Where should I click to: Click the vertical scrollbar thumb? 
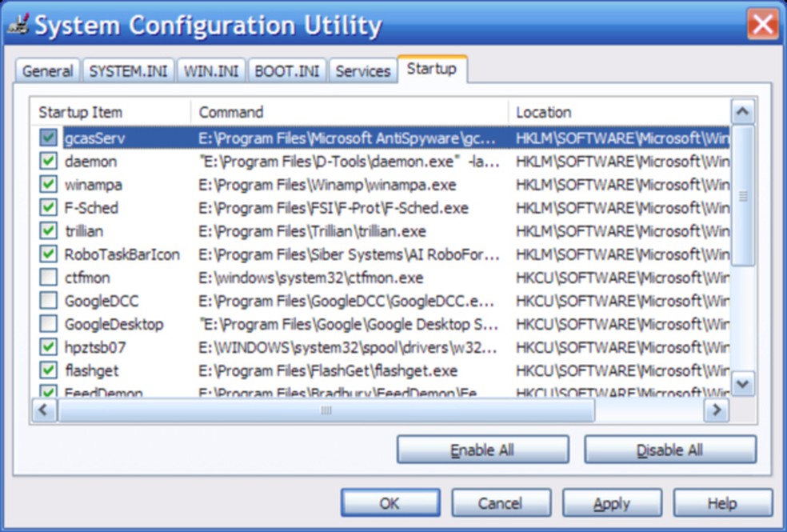click(743, 196)
